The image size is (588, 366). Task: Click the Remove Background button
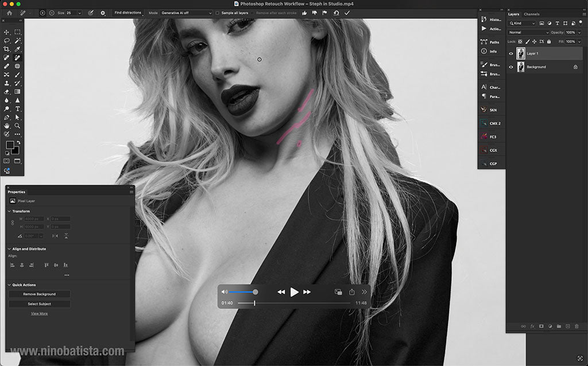(x=38, y=293)
